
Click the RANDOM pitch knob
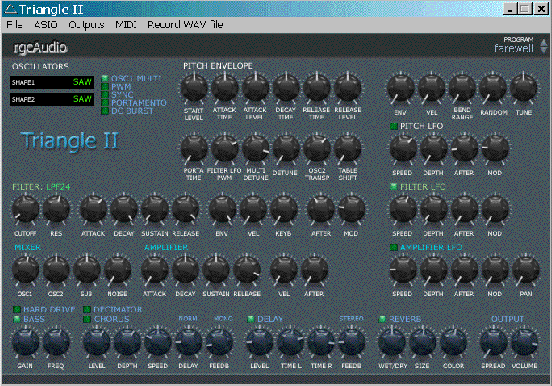493,88
